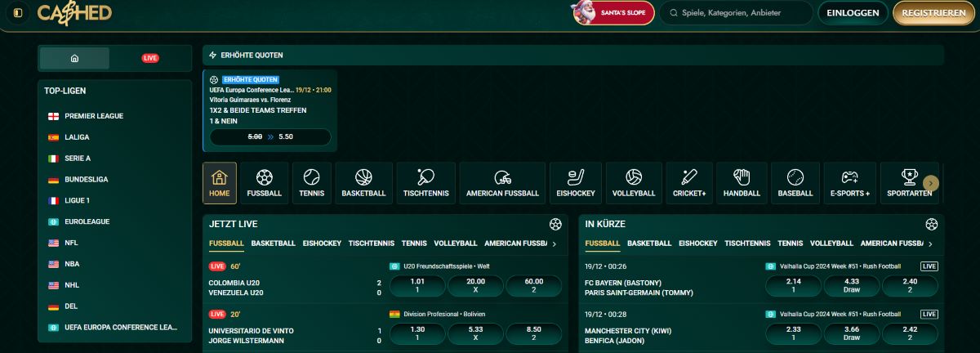Switch Jetzt Live to the Volleyball tab
The image size is (980, 353).
456,244
